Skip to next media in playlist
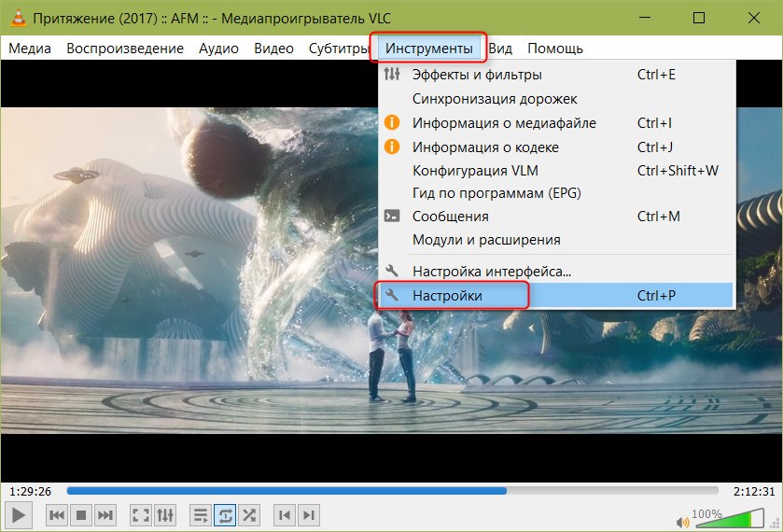 [x=105, y=515]
